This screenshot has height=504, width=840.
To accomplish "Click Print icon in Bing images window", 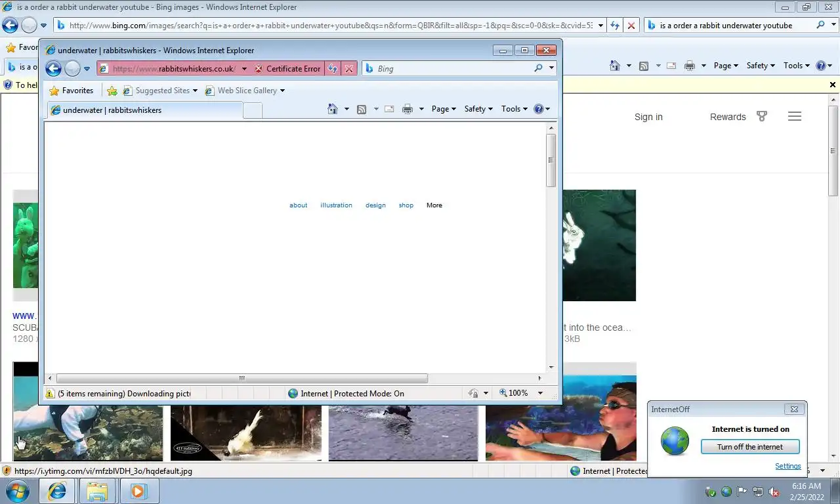I will [689, 66].
